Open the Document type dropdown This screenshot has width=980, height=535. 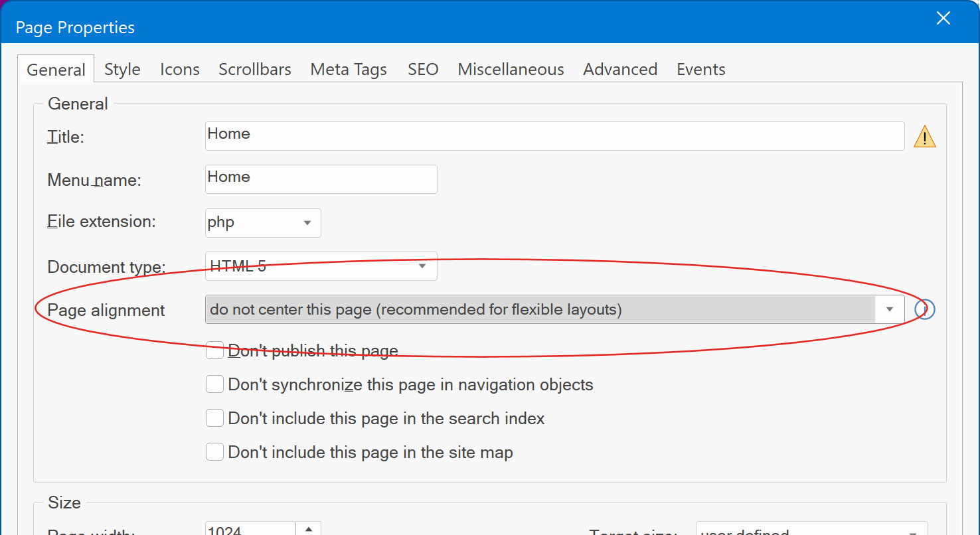tap(321, 266)
